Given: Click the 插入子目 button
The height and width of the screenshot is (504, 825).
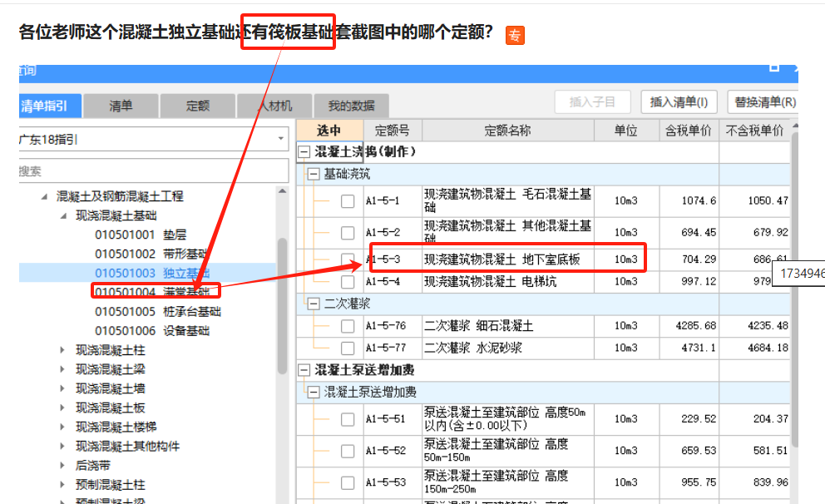Looking at the screenshot, I should (592, 101).
